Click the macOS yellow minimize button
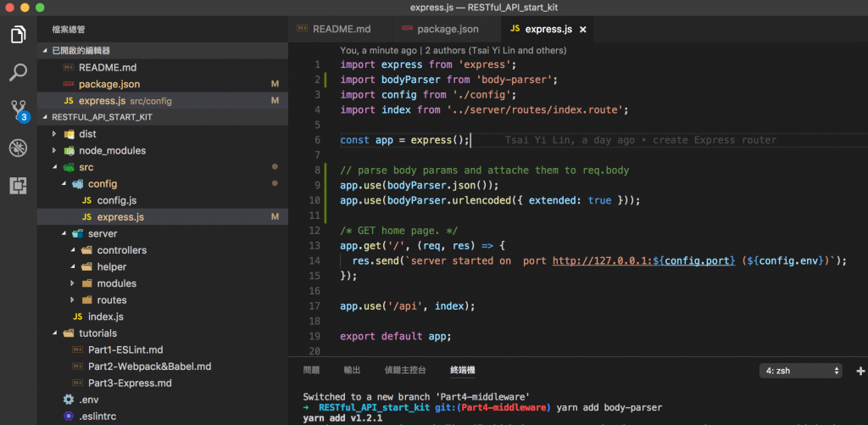This screenshot has height=425, width=868. pyautogui.click(x=25, y=8)
